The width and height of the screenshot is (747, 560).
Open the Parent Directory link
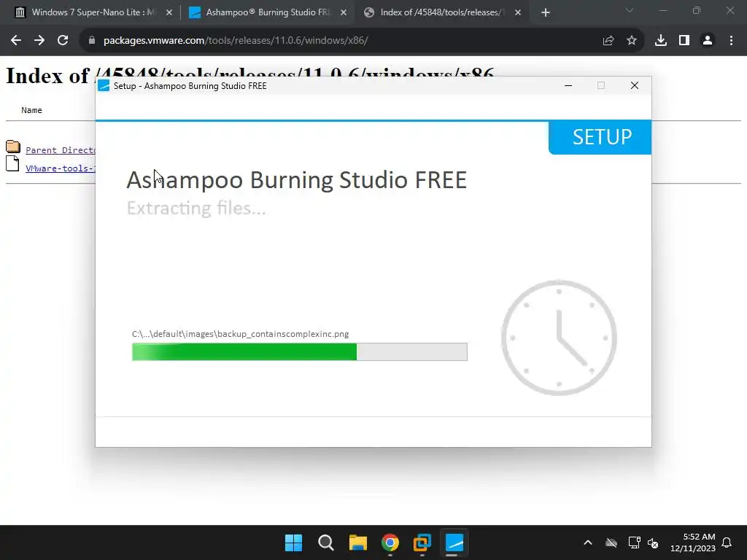point(60,150)
